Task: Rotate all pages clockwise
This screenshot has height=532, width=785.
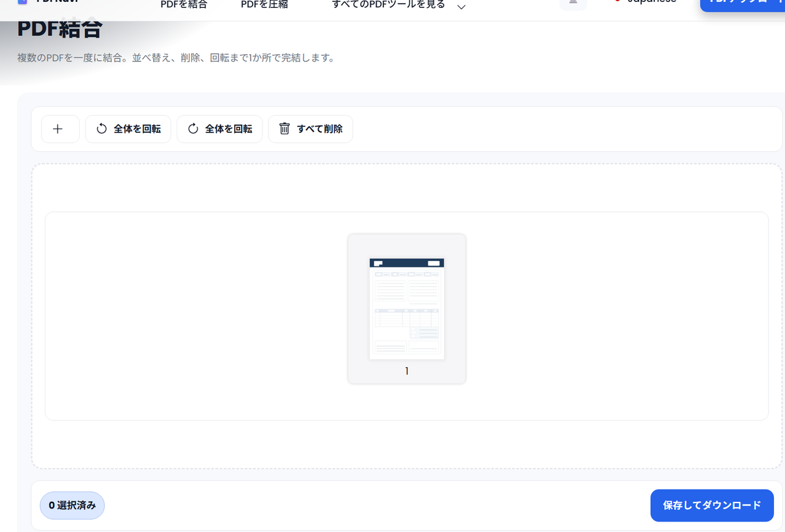Action: [x=220, y=129]
